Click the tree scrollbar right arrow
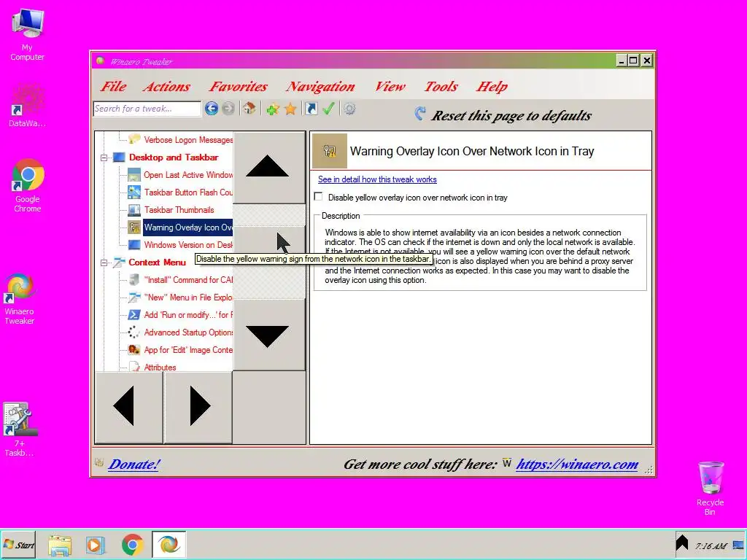 (198, 407)
